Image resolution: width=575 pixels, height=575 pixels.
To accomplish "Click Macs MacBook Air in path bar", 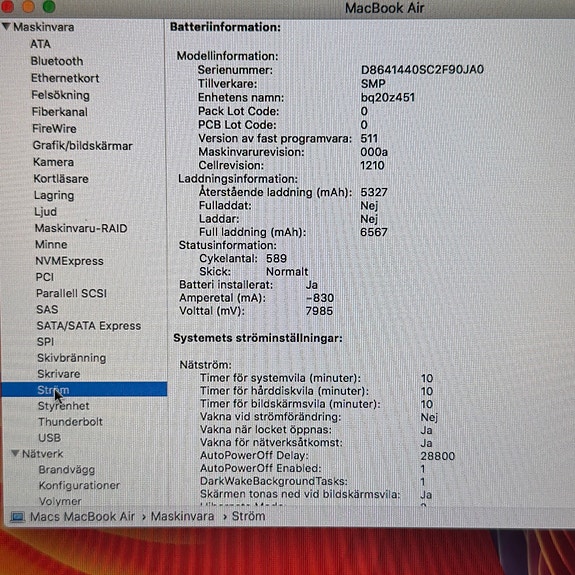I will (x=82, y=517).
